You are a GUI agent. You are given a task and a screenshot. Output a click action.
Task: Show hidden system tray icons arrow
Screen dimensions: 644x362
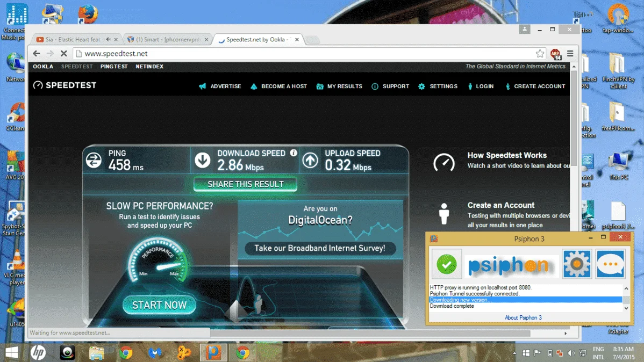(x=514, y=353)
